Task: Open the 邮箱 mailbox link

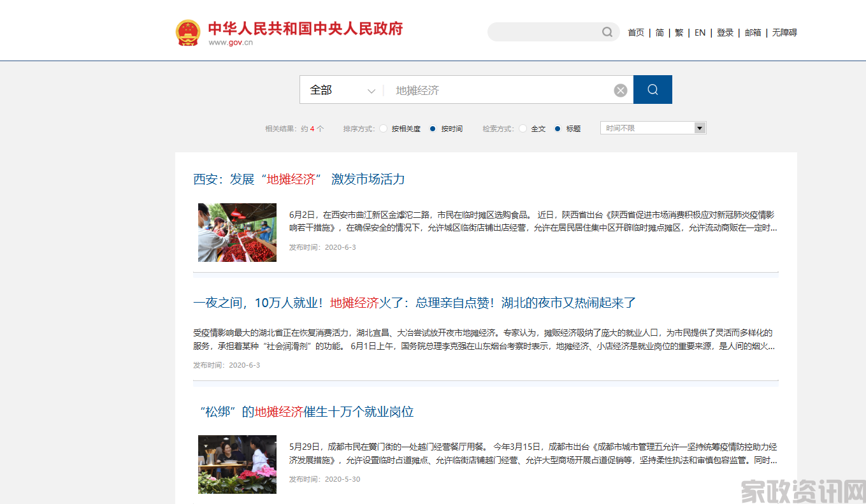Action: (x=752, y=32)
